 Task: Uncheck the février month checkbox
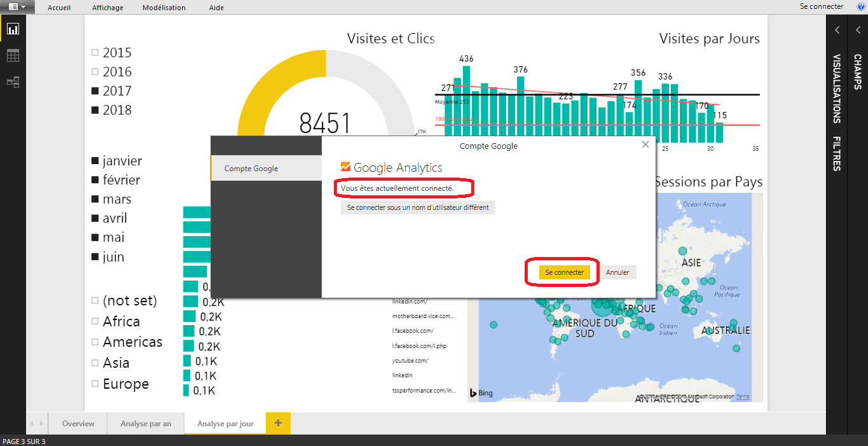(95, 180)
